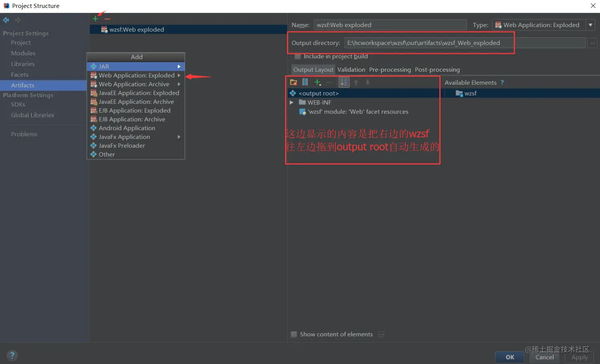Select JavaEE Application: Exploded entry
The width and height of the screenshot is (600, 364).
tap(136, 93)
